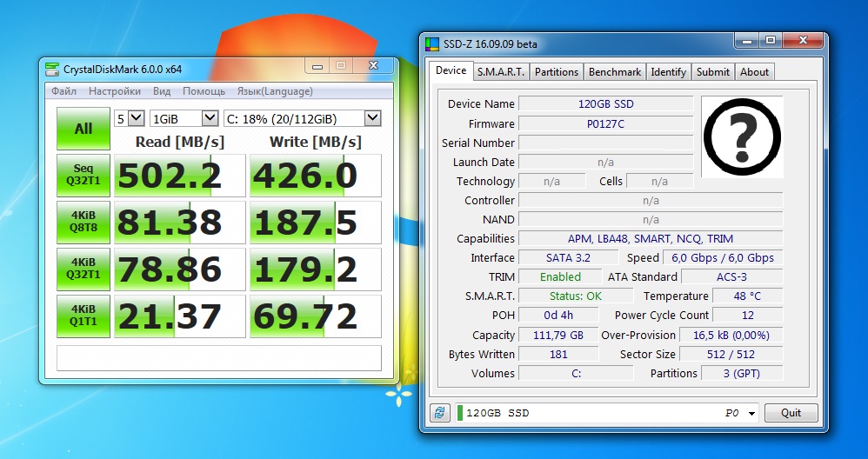Switch to the S.M.A.R.T. tab
The image size is (868, 459).
click(x=501, y=72)
